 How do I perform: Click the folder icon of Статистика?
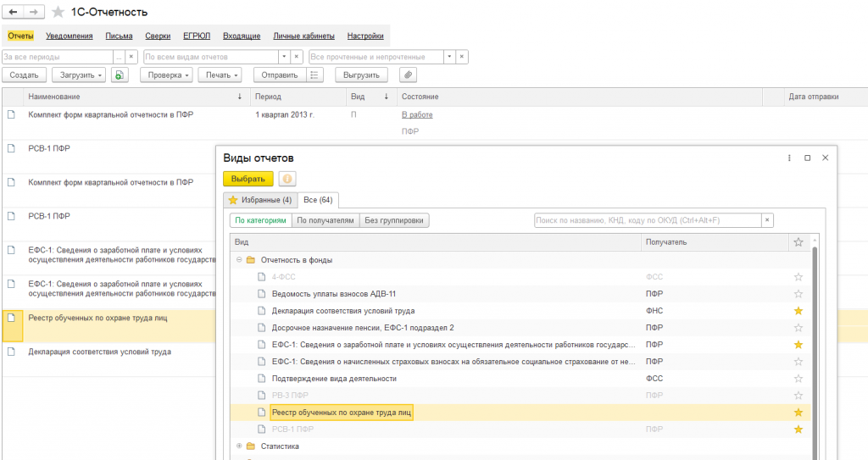pos(251,446)
